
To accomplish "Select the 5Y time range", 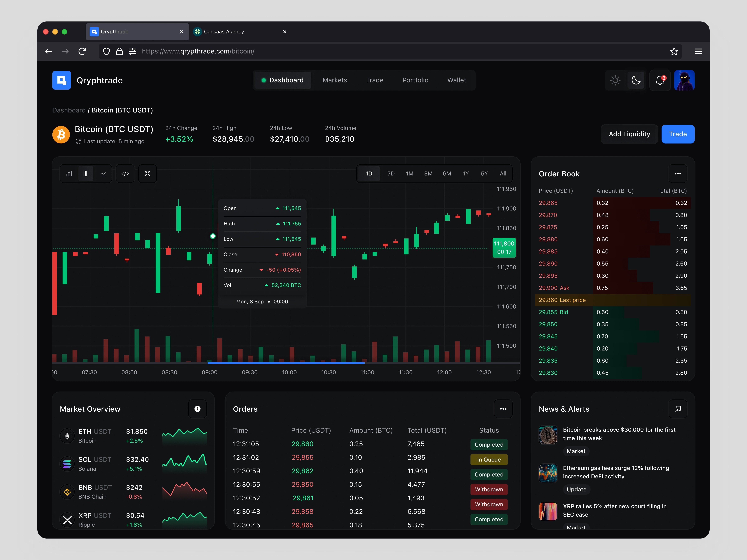I will coord(484,173).
